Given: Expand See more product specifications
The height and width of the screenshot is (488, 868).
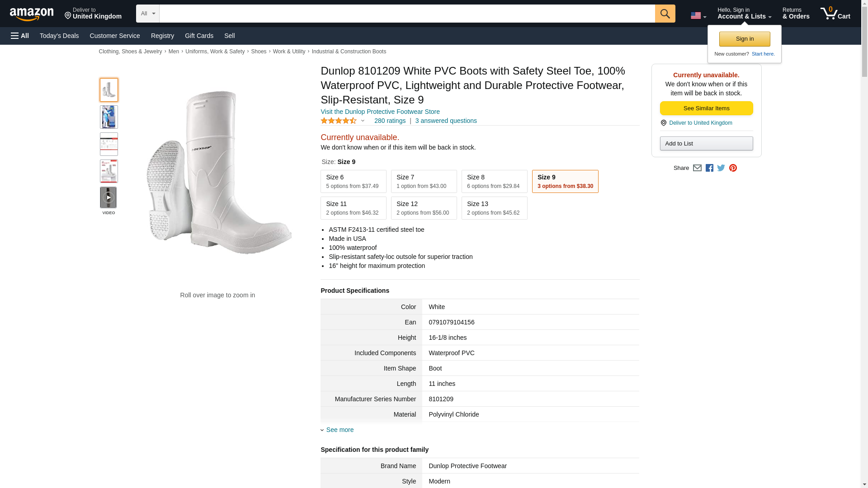Looking at the screenshot, I should click(x=340, y=430).
